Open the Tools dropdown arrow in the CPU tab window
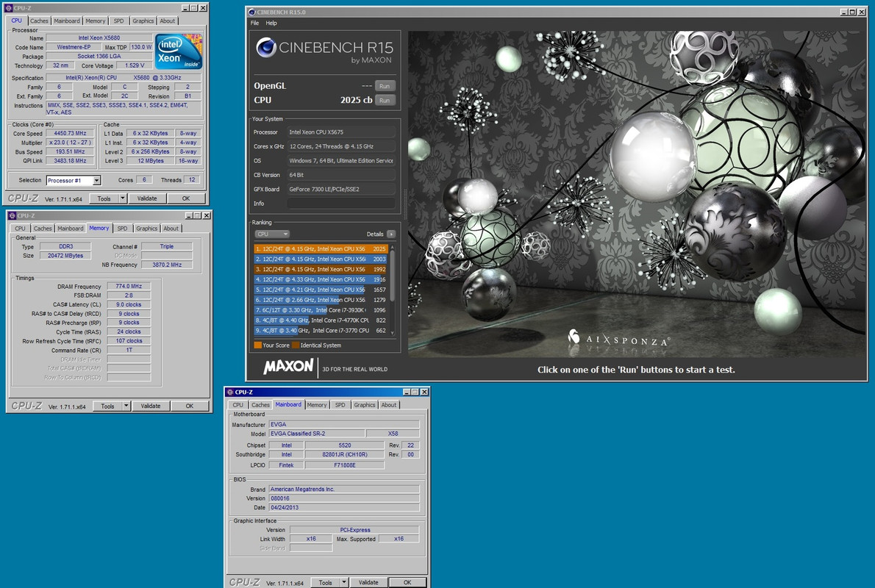Screen dimensions: 875x588 pos(122,198)
